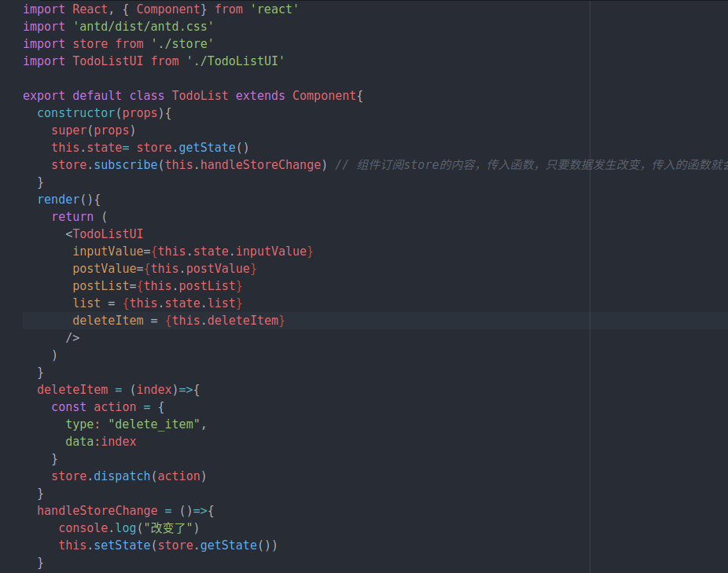
Task: Click getState in this.state assignment
Action: 207,148
